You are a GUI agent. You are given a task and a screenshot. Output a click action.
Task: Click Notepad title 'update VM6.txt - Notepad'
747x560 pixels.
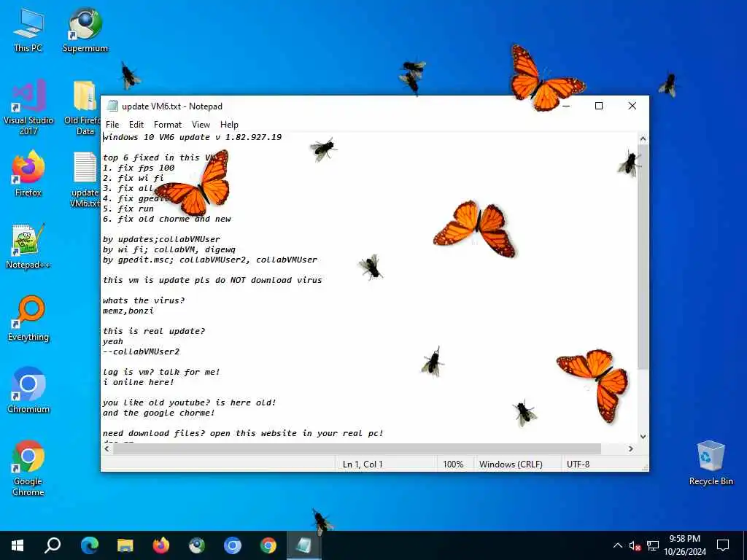[x=172, y=106]
